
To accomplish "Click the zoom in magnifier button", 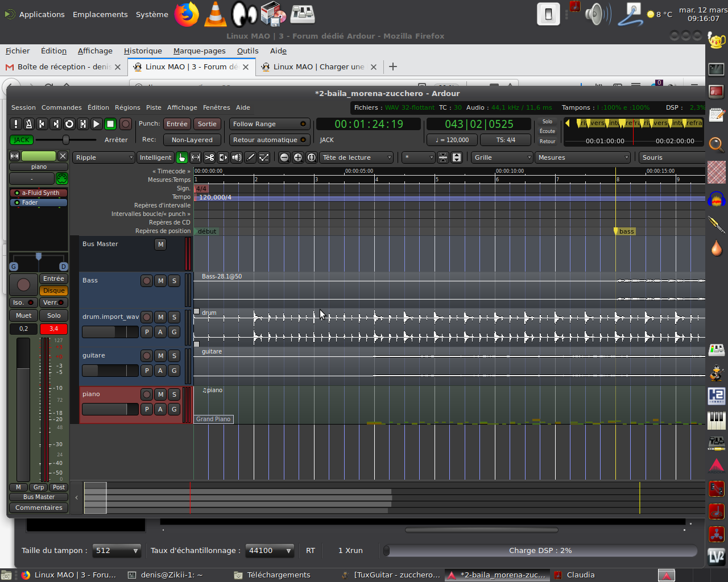I will 297,157.
